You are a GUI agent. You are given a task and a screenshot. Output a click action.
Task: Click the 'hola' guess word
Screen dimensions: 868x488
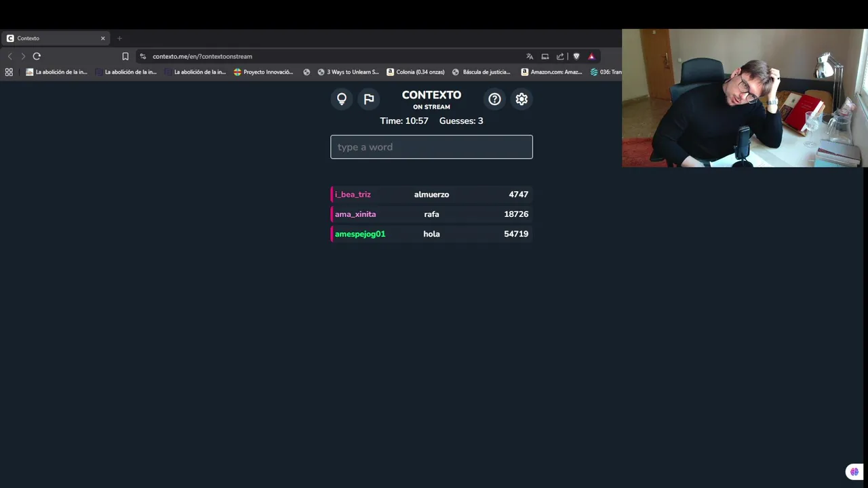pyautogui.click(x=431, y=234)
